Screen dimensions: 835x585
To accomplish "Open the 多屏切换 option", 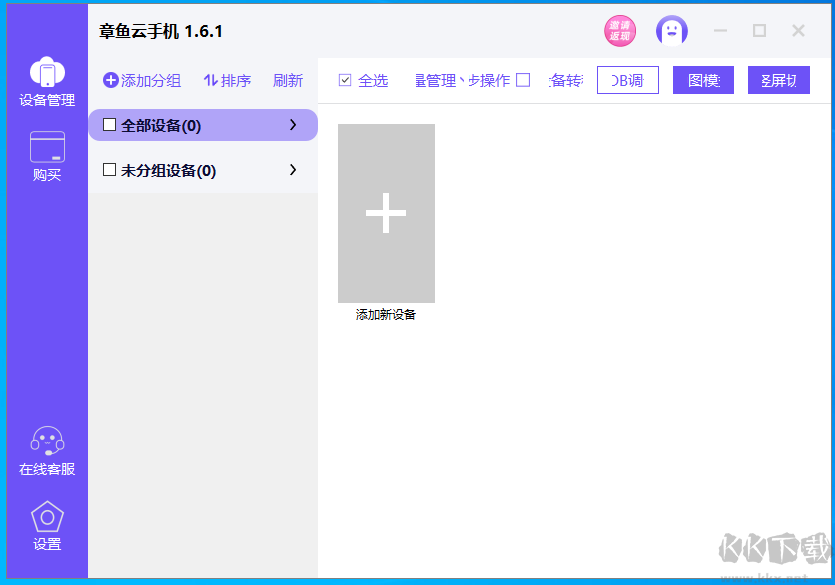I will click(x=778, y=80).
